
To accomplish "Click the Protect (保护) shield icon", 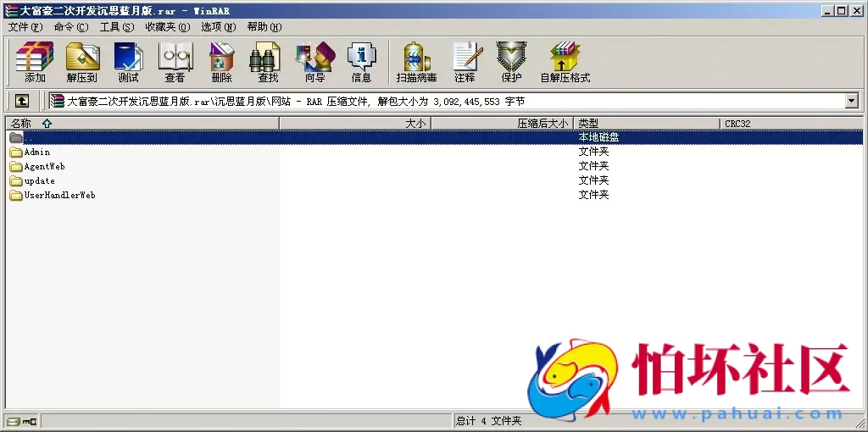I will (511, 62).
